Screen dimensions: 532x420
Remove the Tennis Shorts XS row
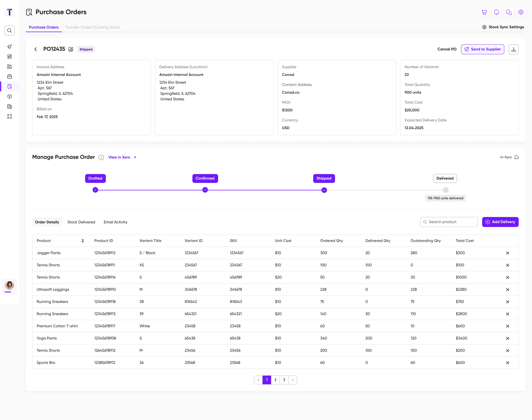tap(508, 265)
